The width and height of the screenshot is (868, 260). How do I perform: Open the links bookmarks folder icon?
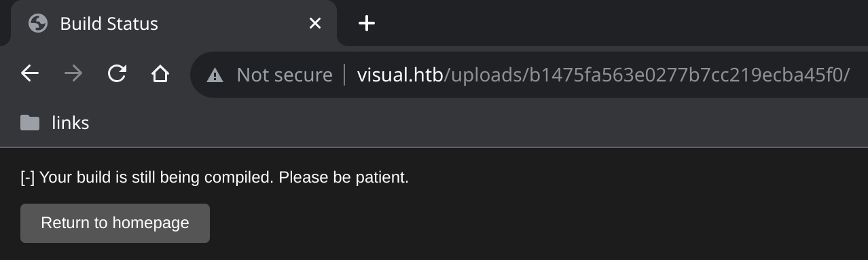point(30,123)
